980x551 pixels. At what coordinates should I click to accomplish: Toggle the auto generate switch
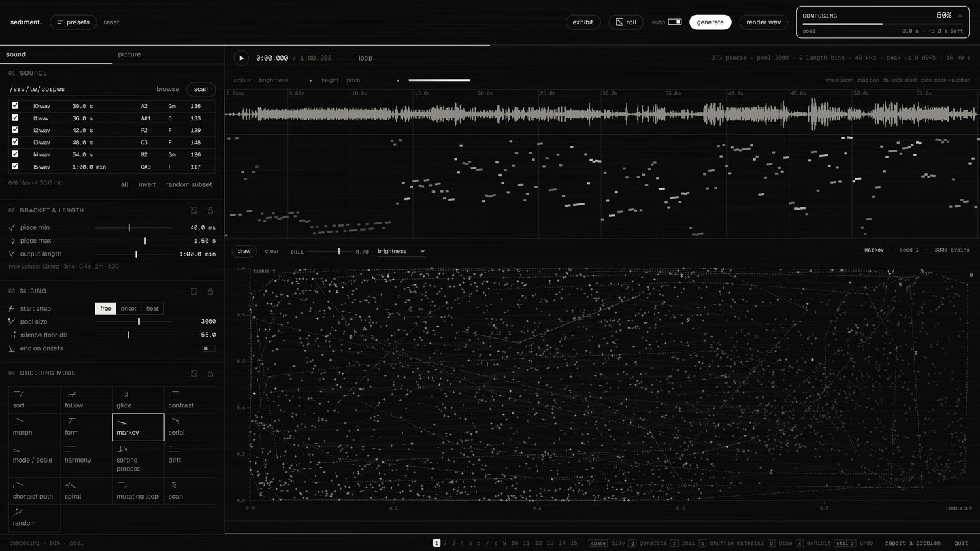click(674, 22)
